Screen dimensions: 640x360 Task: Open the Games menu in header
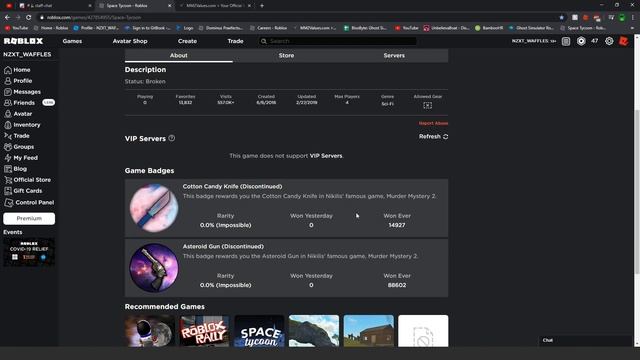coord(72,41)
